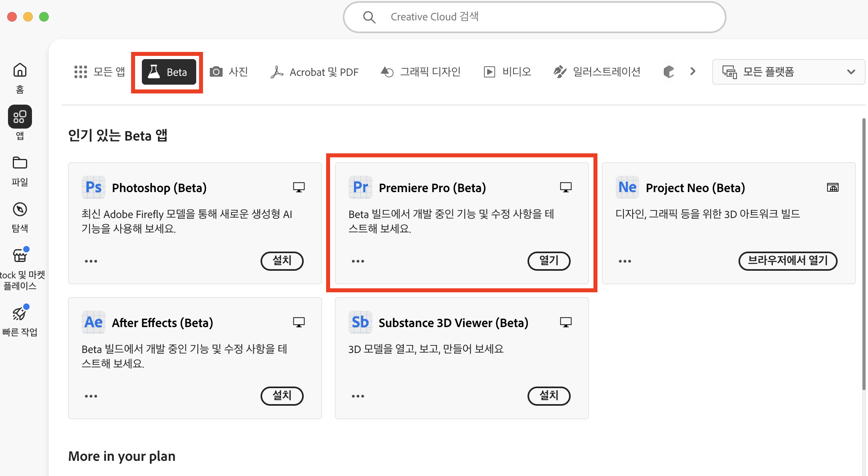This screenshot has width=868, height=476.
Task: Switch to the All Apps (모든 앱) tab
Action: pos(100,72)
